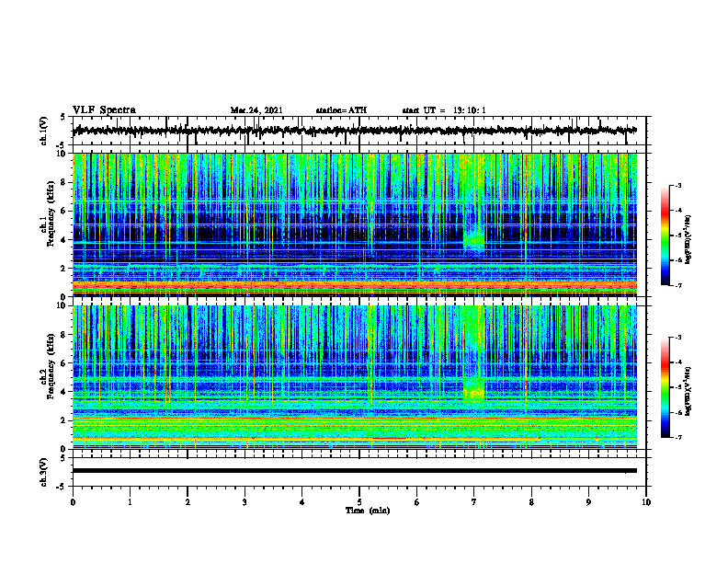Click time axis tick label "8"
The height and width of the screenshot is (563, 728).
531,502
